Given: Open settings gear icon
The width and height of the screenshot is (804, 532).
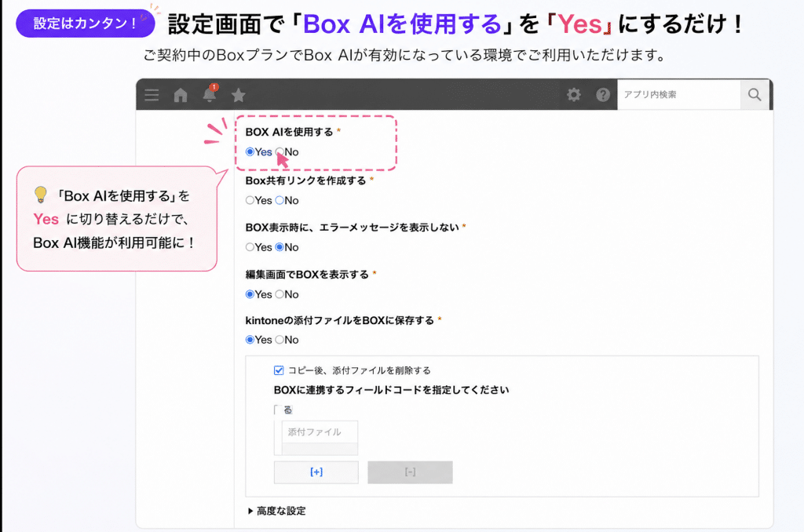Looking at the screenshot, I should (x=574, y=94).
